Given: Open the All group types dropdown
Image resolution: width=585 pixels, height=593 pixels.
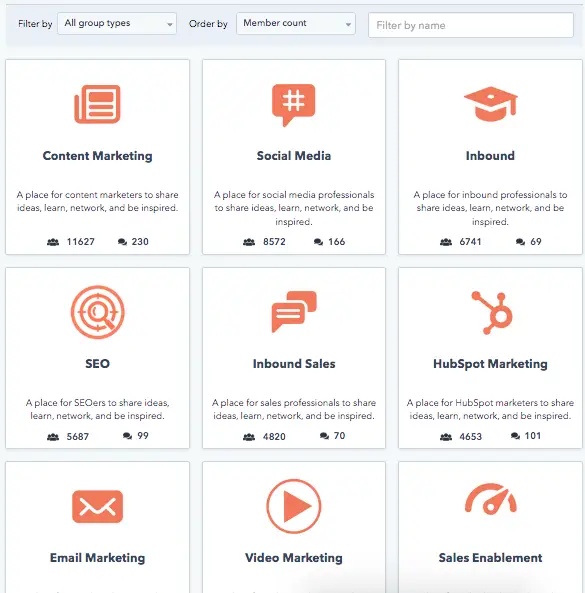Looking at the screenshot, I should tap(117, 23).
